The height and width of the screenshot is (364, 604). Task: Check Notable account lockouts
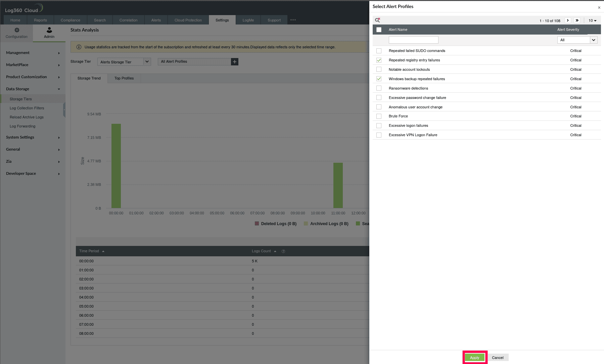[x=379, y=69]
